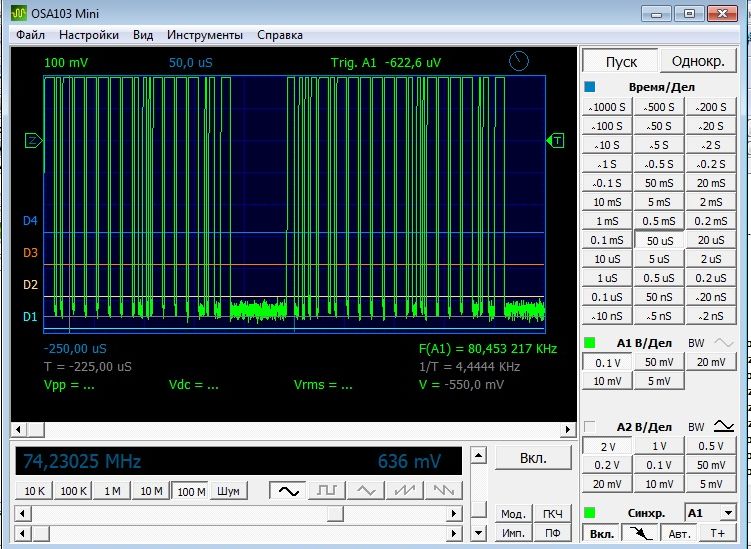751x549 pixels.
Task: Set time base to 1000 S
Action: (x=607, y=107)
